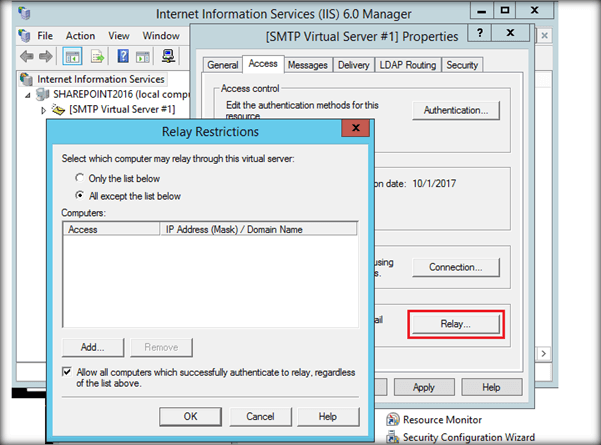The image size is (601, 445).
Task: Select Internet Information Services tree root
Action: [x=101, y=79]
